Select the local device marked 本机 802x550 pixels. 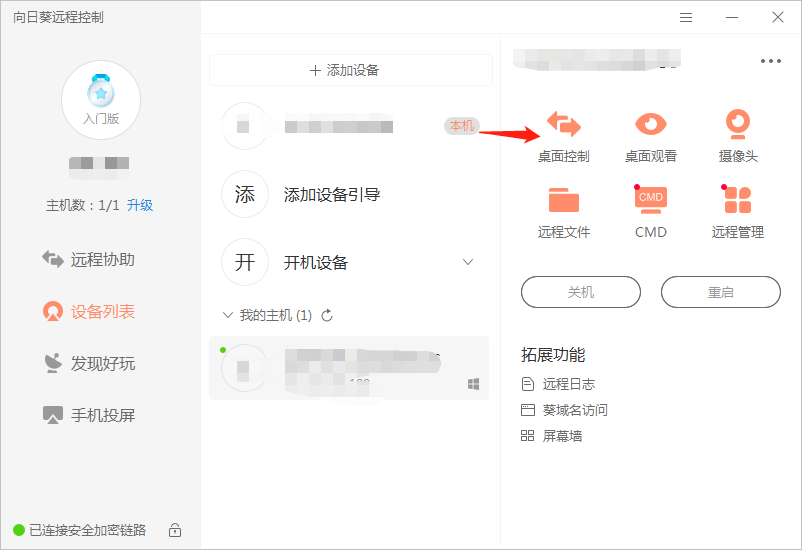pyautogui.click(x=349, y=126)
